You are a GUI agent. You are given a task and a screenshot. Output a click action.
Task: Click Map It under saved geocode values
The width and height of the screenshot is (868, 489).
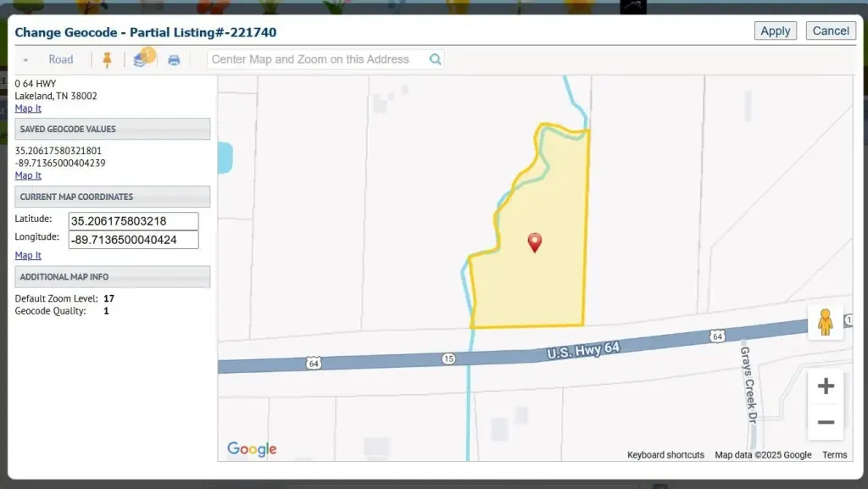(28, 175)
